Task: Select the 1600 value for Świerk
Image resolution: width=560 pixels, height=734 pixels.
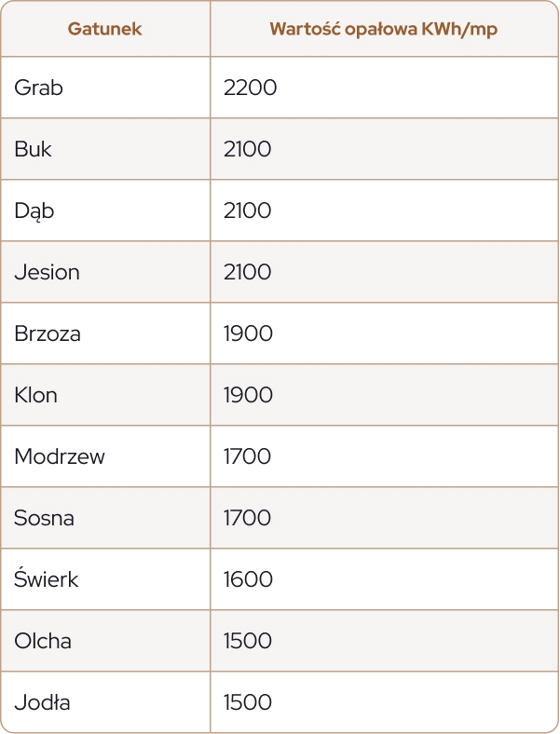Action: [248, 579]
